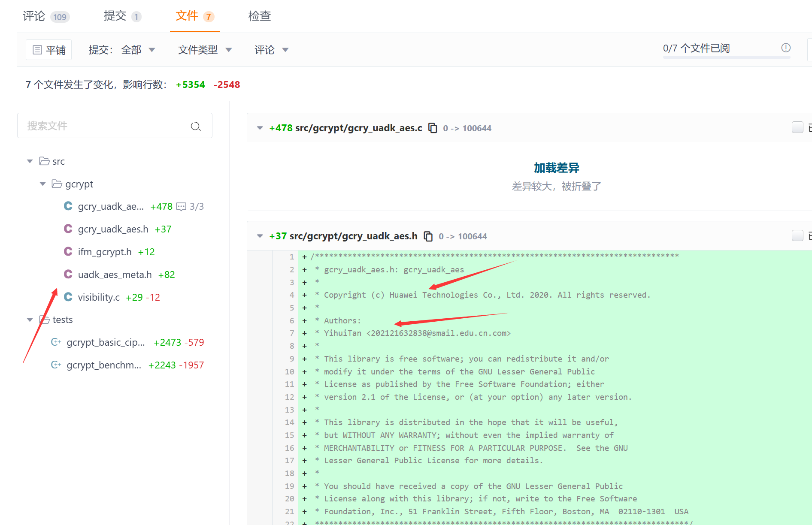Screen dimensions: 812x525
Task: Open gcrypt_benchm... test file
Action: click(104, 365)
